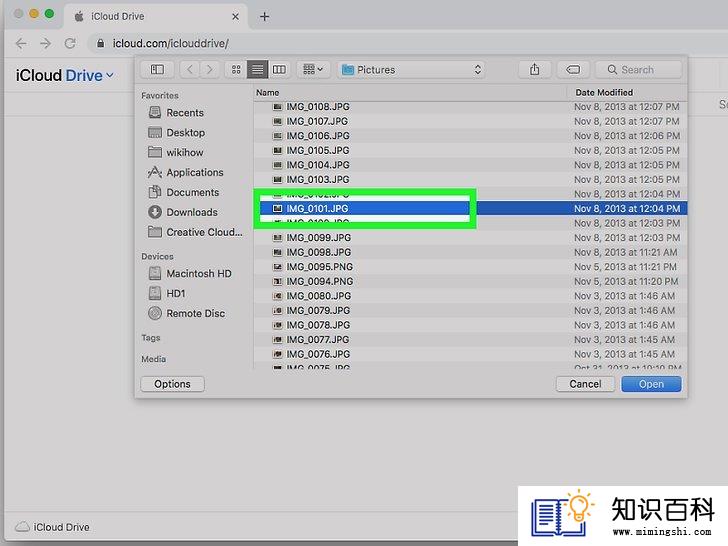Reload the iCloud Drive page
Viewport: 728px width, 546px height.
pyautogui.click(x=70, y=44)
